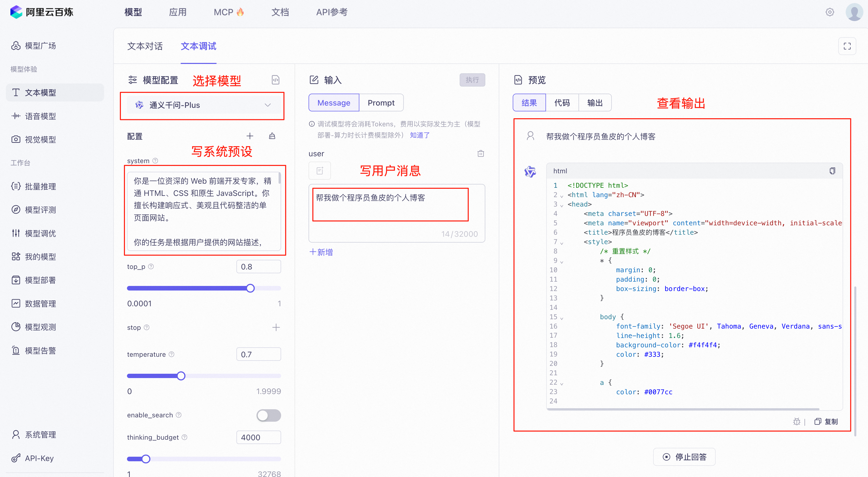The image size is (868, 477).
Task: Click the top_p value input field
Action: point(259,267)
